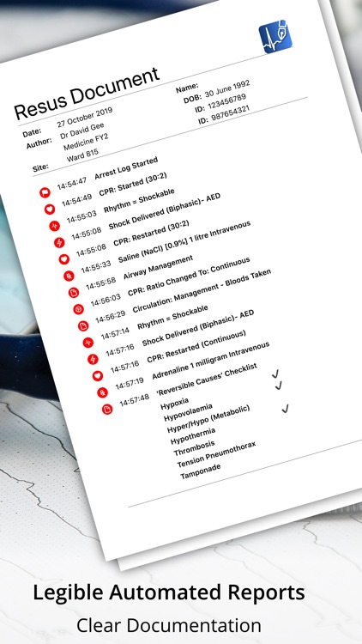Screen dimensions: 362x644
Task: Tap the document icon beside Airway Management
Action: [x=74, y=293]
